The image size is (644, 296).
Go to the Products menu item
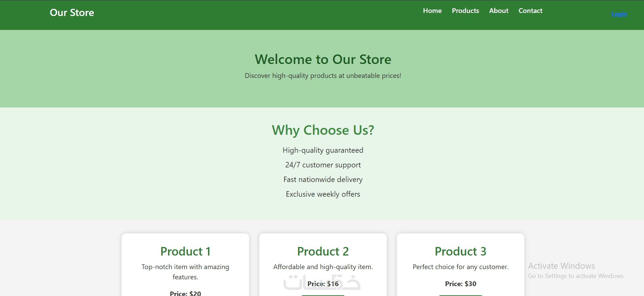tap(465, 11)
